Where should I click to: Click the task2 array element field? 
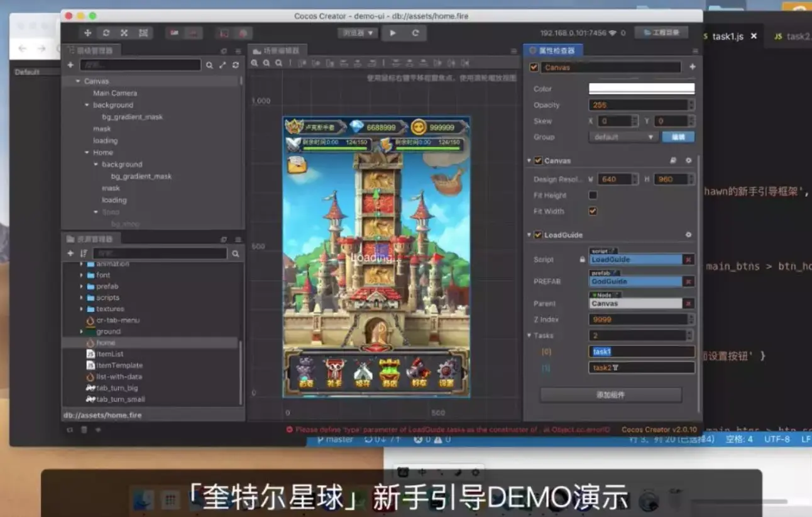(642, 367)
